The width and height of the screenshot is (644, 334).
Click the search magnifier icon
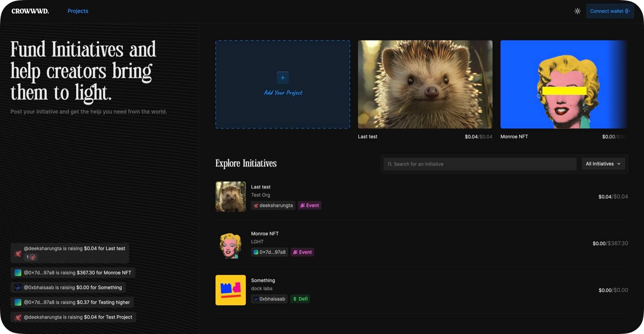pos(390,164)
